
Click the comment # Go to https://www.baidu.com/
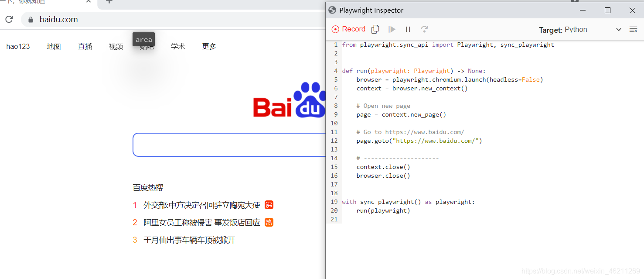pos(410,132)
